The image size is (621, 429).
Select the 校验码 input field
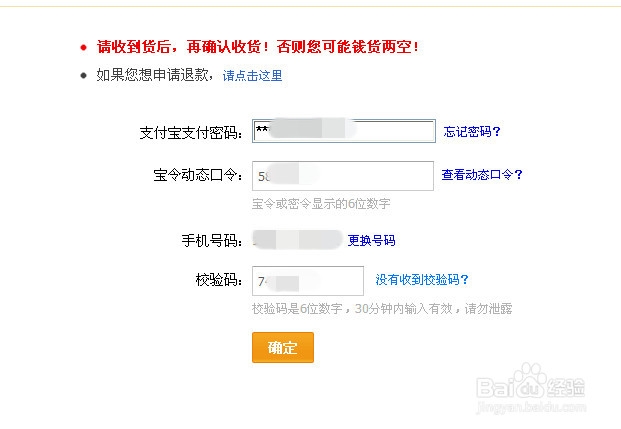307,281
